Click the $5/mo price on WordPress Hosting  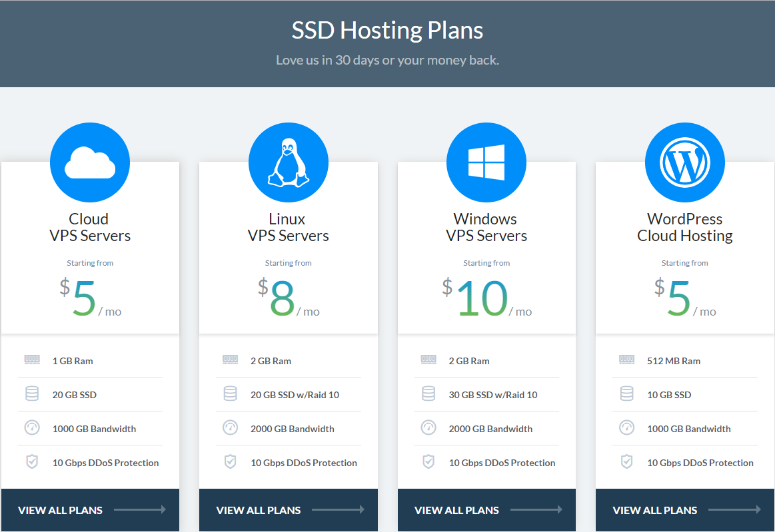[x=684, y=298]
